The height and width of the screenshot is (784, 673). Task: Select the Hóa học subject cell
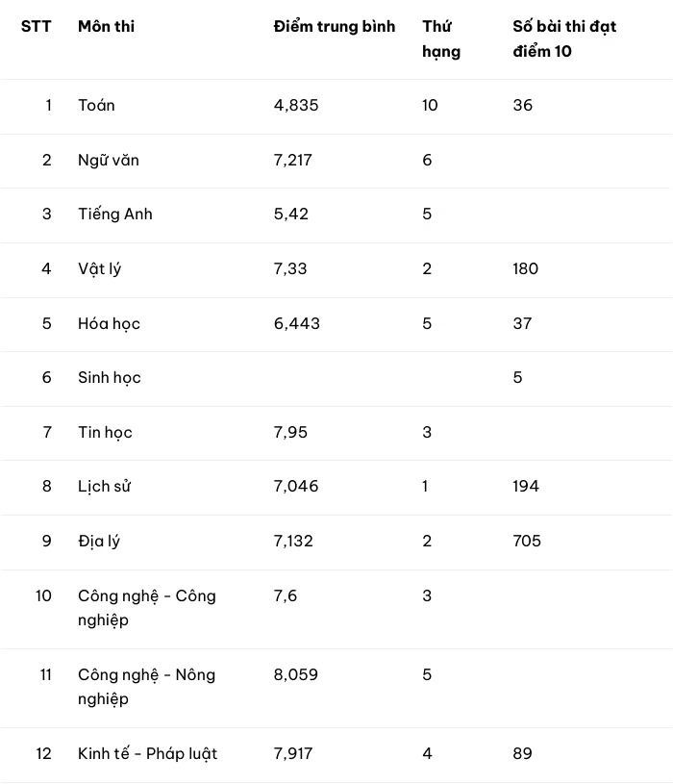[x=109, y=324]
